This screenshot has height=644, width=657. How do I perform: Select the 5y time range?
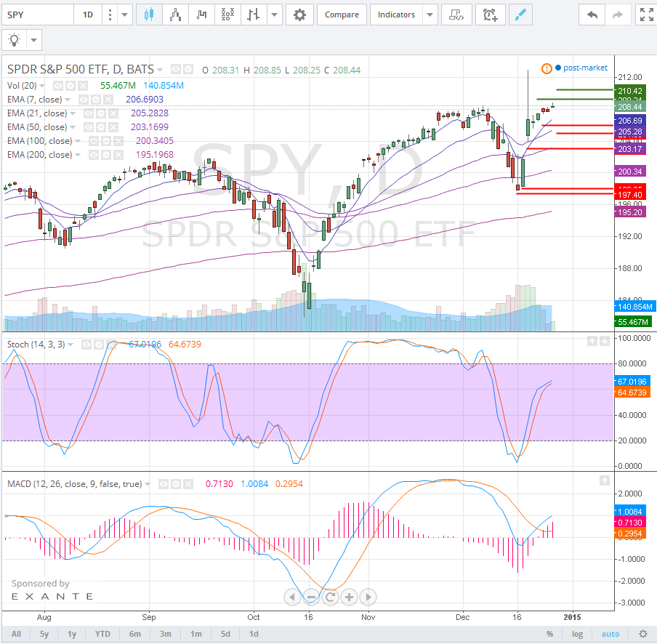[44, 634]
